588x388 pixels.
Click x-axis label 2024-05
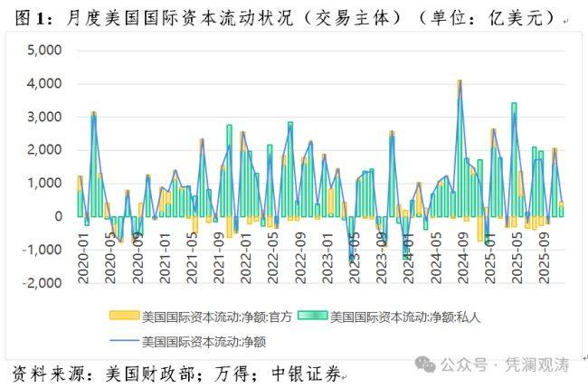pyautogui.click(x=436, y=258)
